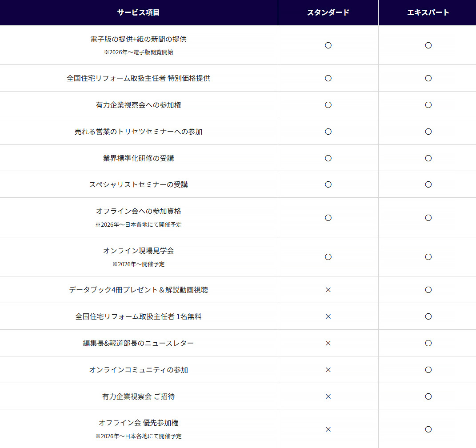The height and width of the screenshot is (448, 476).
Task: Select the エキスパート column header
Action: (x=428, y=12)
